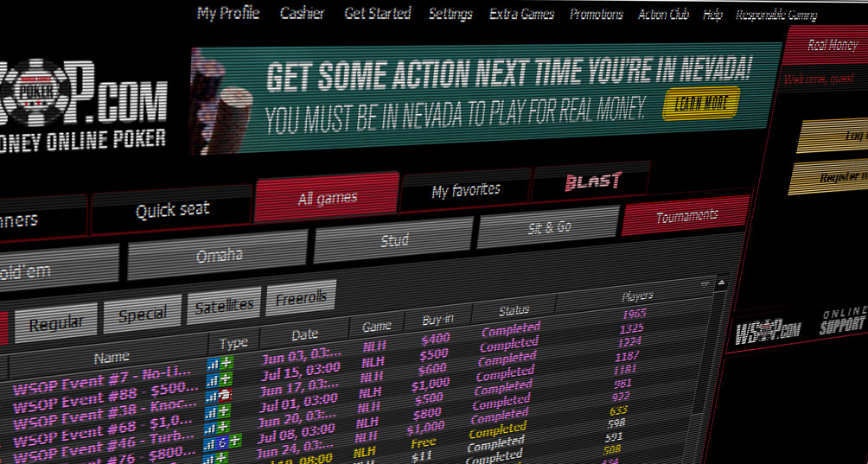
Task: Switch to the Quick seat tab
Action: coord(172,210)
